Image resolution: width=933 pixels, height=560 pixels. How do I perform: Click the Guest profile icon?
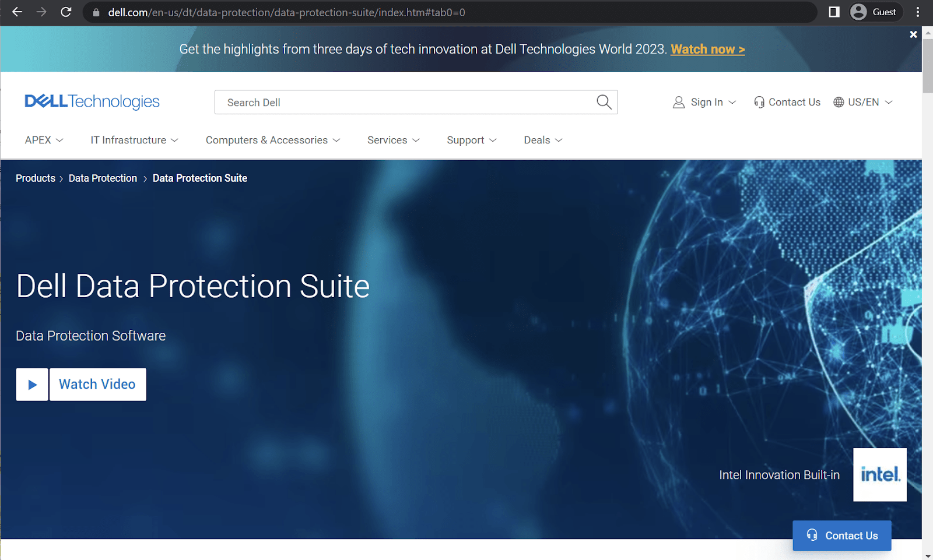click(x=857, y=12)
